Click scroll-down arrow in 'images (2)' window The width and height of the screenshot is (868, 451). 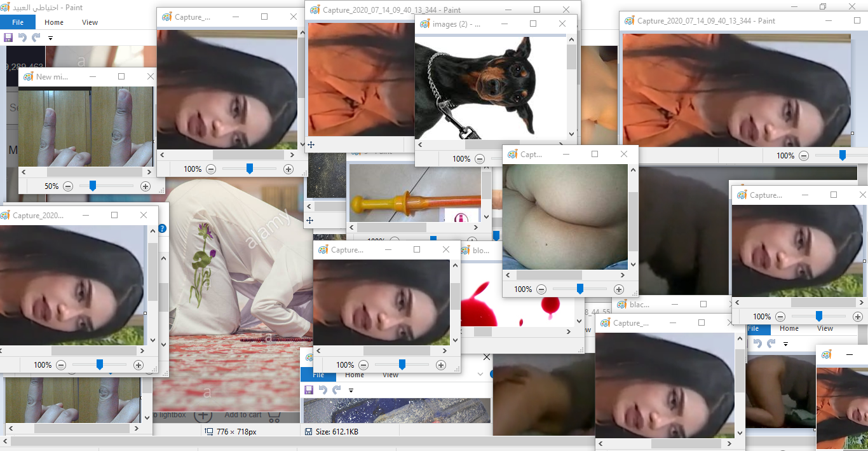[571, 134]
